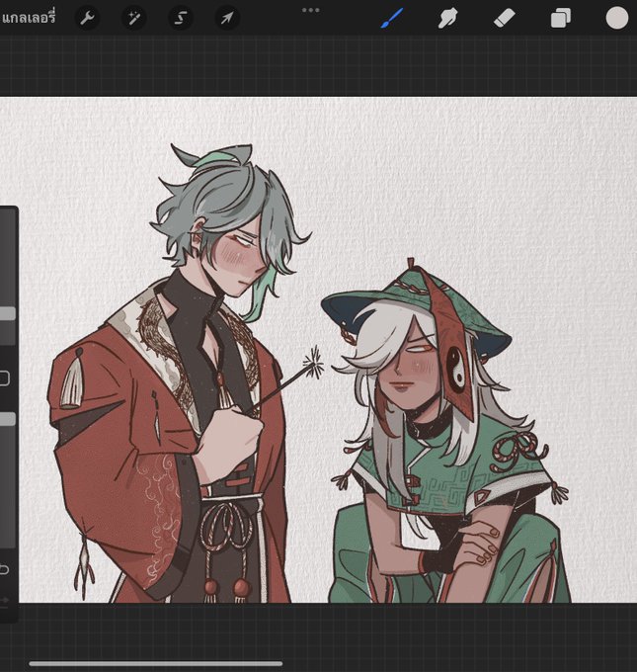The width and height of the screenshot is (637, 672).
Task: Open the active color picker circle
Action: pos(617,18)
